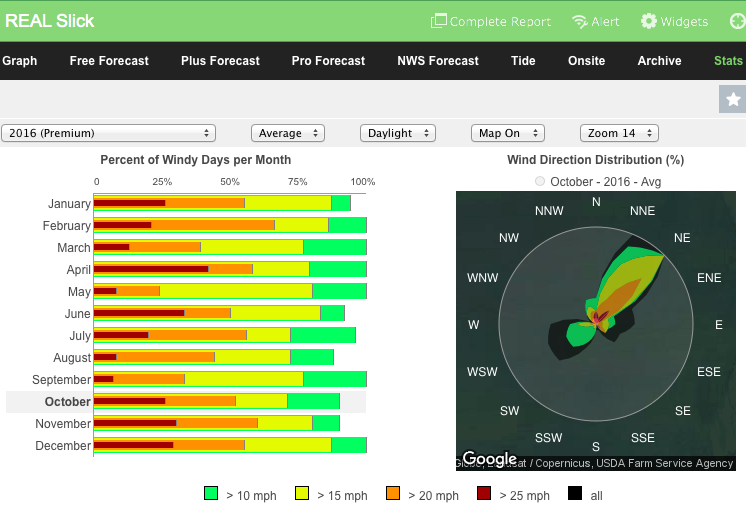Select the April row label
The height and width of the screenshot is (514, 746).
79,269
